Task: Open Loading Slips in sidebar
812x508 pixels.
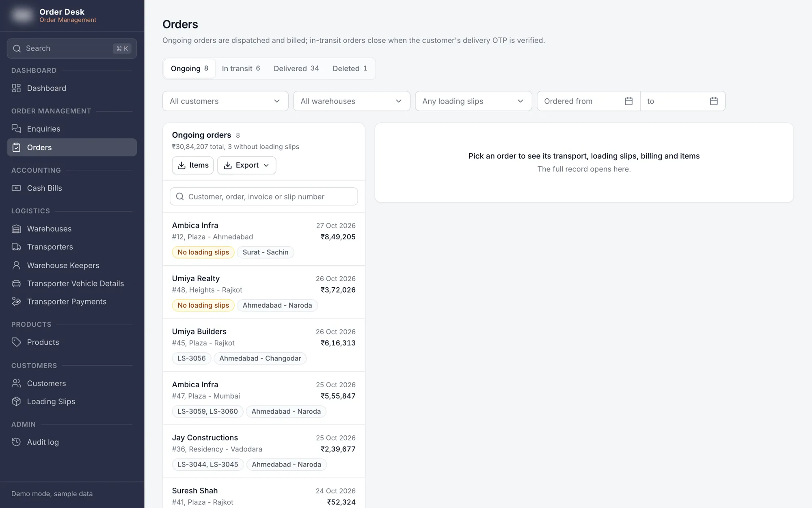Action: (x=72, y=402)
